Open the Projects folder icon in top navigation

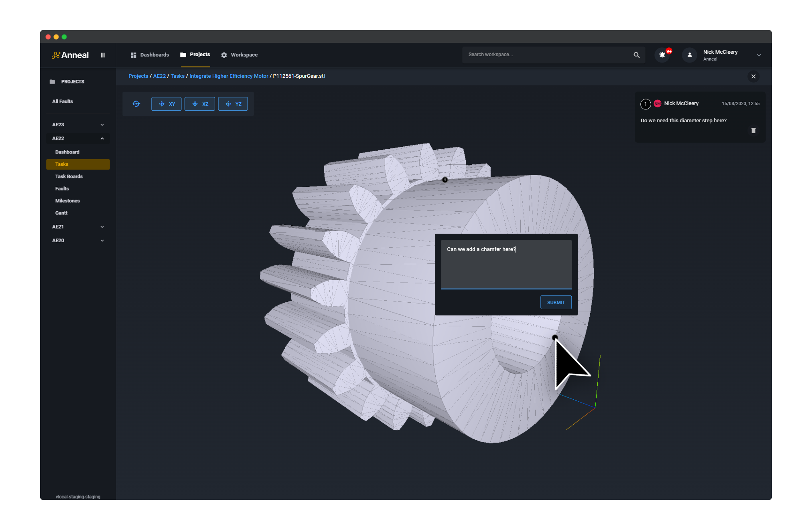click(x=183, y=55)
